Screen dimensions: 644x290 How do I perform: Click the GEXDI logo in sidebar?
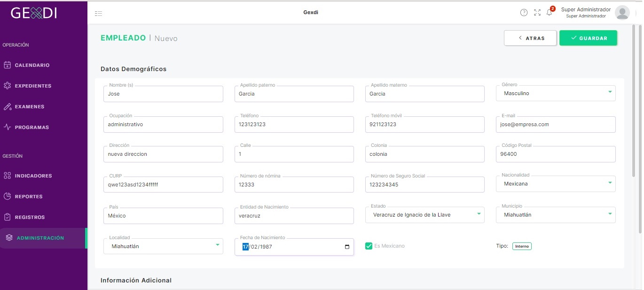[34, 13]
